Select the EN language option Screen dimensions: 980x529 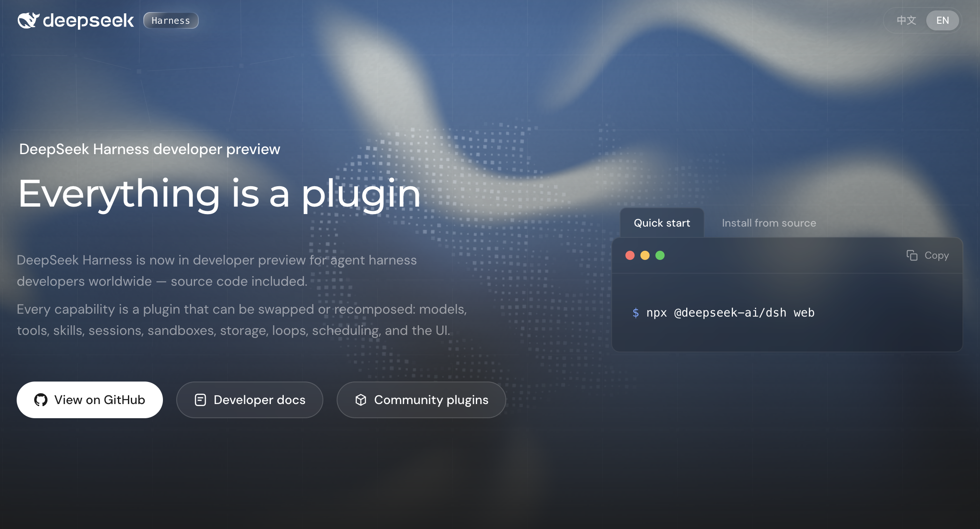942,20
